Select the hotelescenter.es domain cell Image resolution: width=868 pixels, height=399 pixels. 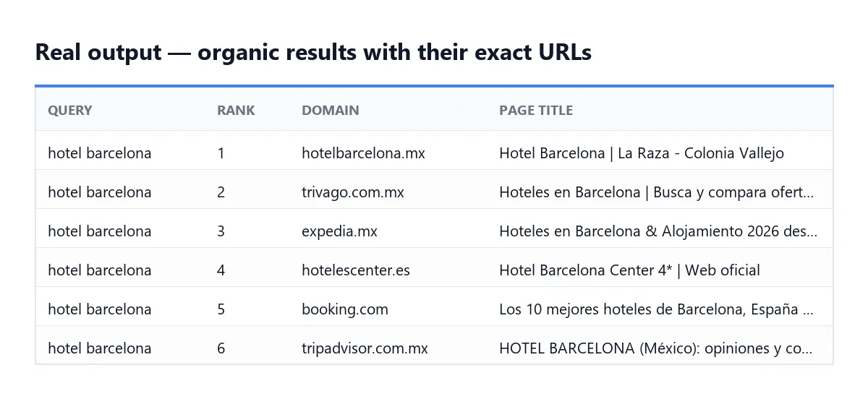pos(356,270)
